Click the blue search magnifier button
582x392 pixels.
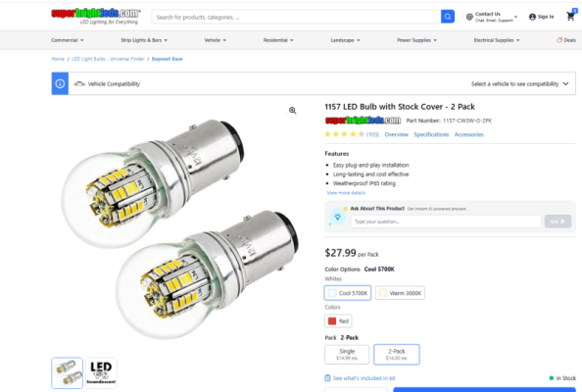[x=448, y=17]
